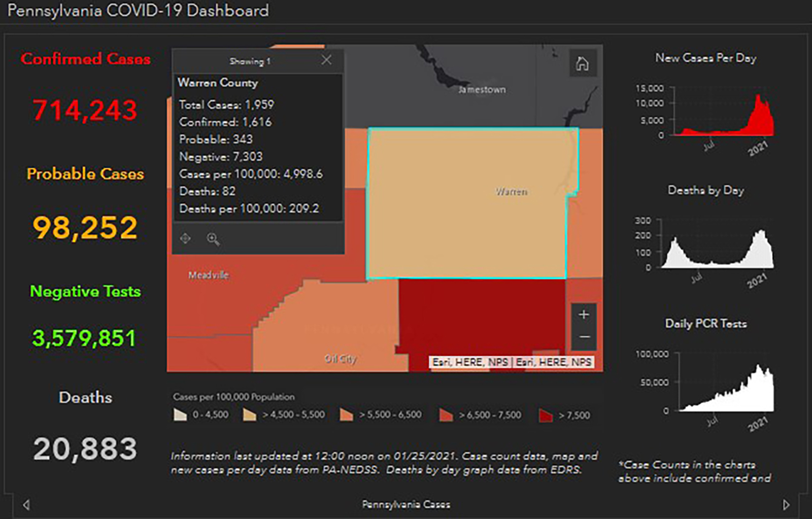Viewport: 812px width, 519px height.
Task: Click the Confirmed: 1,616 popup row
Action: (x=225, y=122)
